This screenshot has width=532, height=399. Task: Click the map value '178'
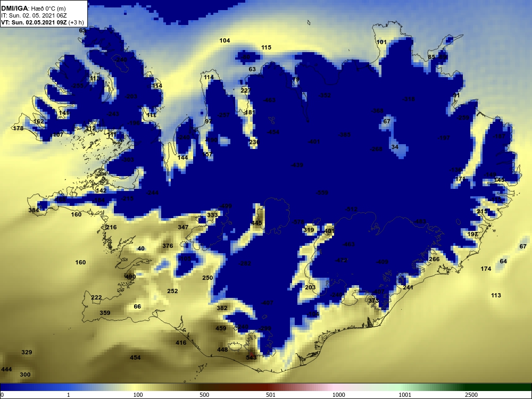click(18, 128)
